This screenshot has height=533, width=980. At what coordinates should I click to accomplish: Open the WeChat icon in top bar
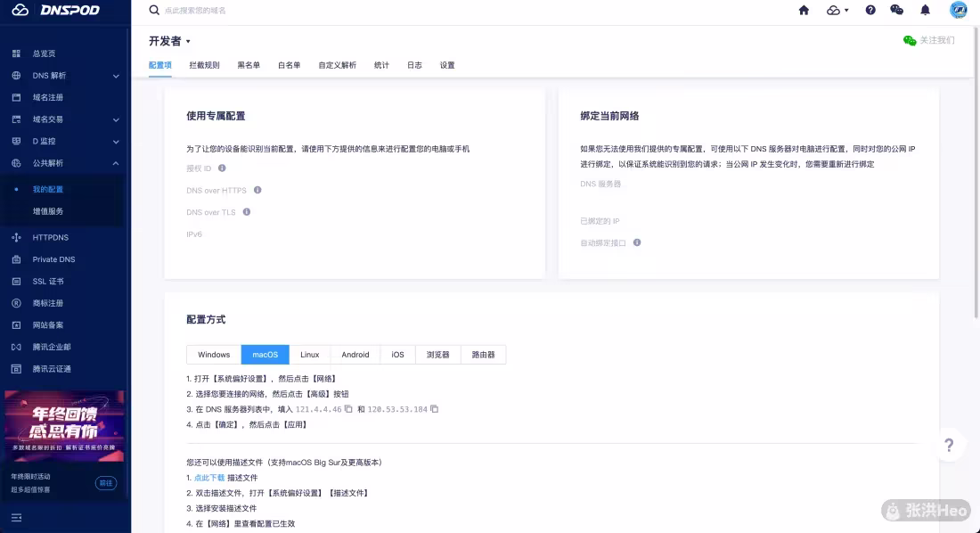point(896,10)
